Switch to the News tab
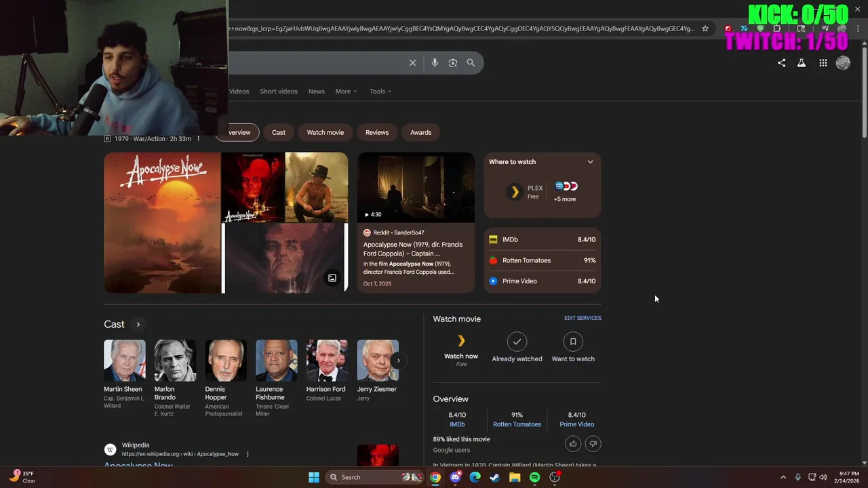This screenshot has height=488, width=868. coord(317,91)
